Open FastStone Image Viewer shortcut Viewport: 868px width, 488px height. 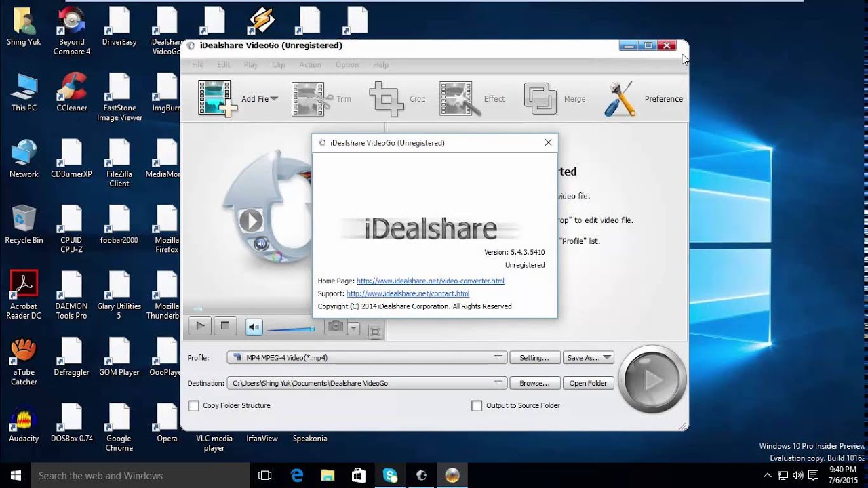119,97
